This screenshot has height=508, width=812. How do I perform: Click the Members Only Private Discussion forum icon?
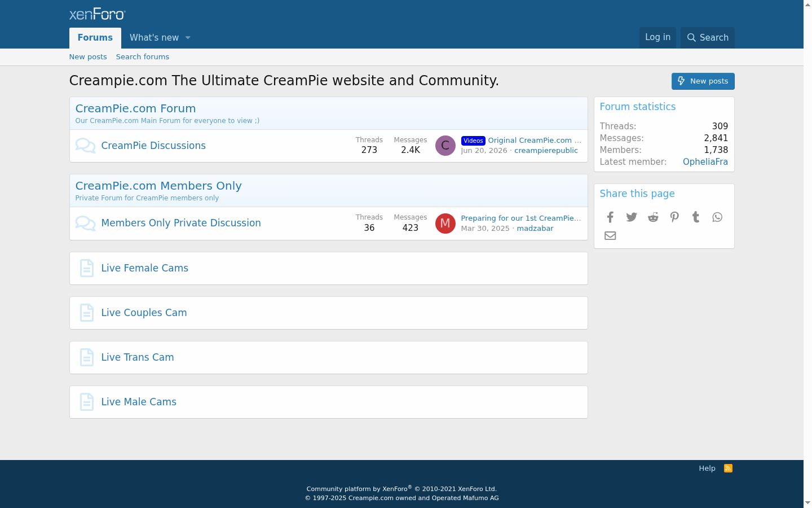(x=85, y=223)
